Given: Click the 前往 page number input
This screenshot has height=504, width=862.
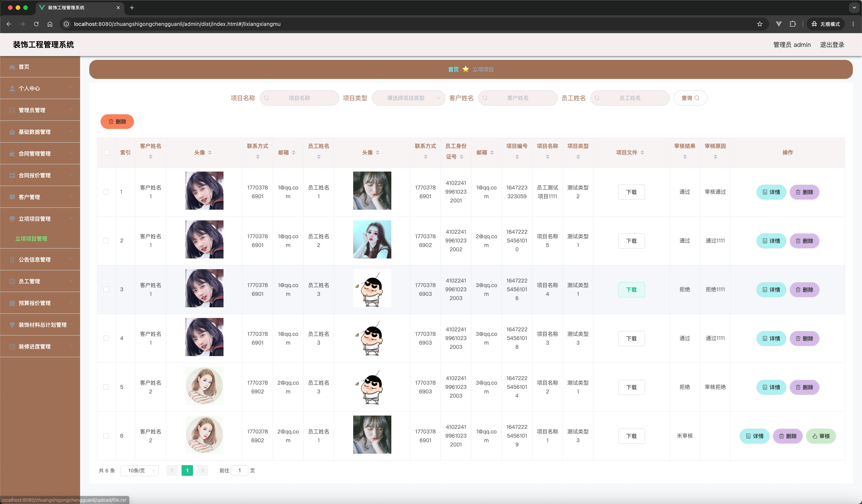Looking at the screenshot, I should click(240, 471).
